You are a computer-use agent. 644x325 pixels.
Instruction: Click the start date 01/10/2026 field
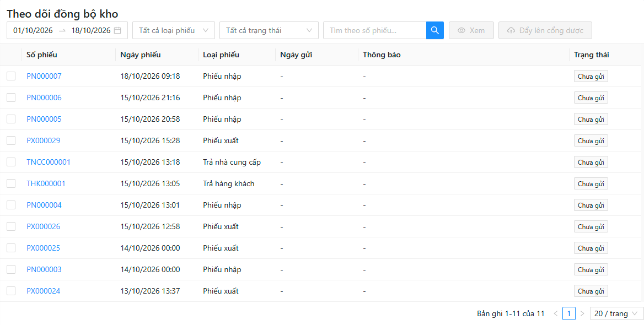[33, 30]
